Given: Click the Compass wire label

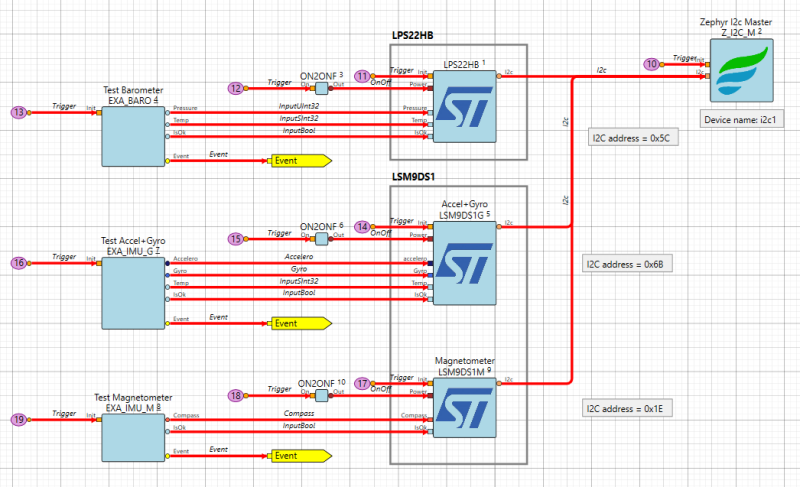Looking at the screenshot, I should coord(298,413).
